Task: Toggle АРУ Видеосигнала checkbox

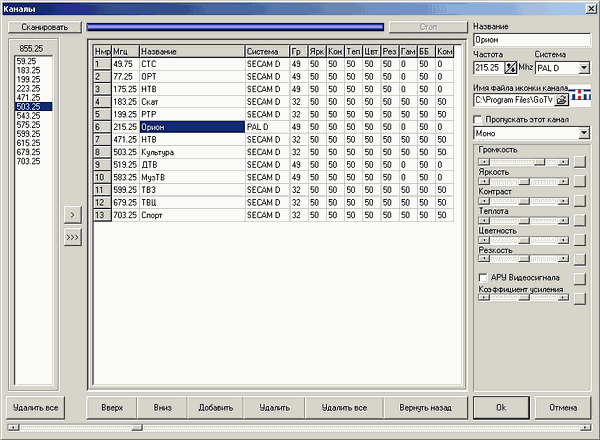Action: tap(483, 277)
